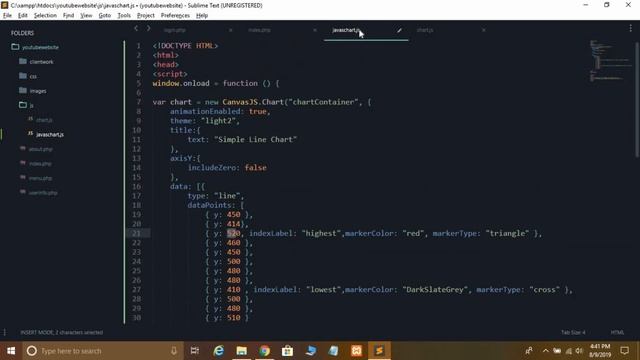Click the tab history forward arrow
640x360 pixels.
(x=148, y=29)
